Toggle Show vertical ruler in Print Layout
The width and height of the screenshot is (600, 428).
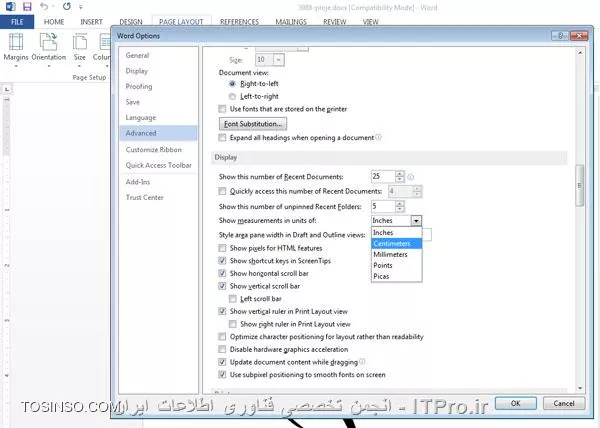(x=222, y=311)
